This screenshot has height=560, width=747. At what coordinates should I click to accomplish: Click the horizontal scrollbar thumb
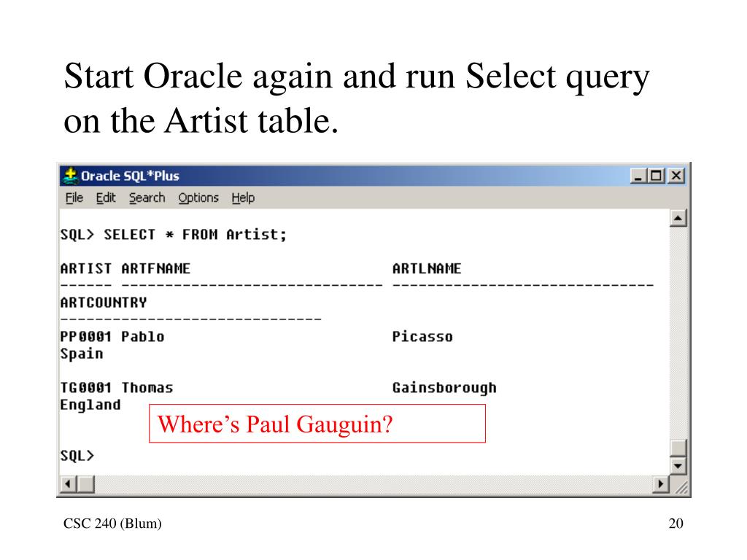click(x=86, y=484)
